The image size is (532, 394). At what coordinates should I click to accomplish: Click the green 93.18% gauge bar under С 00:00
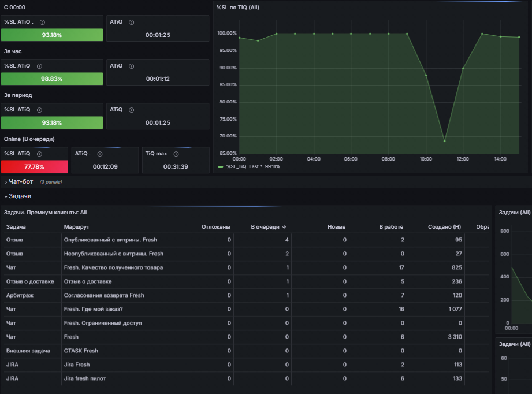click(52, 35)
